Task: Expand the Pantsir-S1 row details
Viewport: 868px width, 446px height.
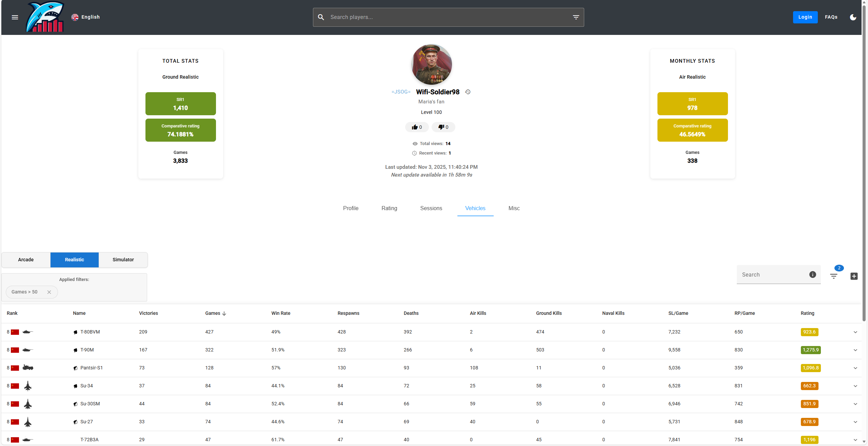Action: point(855,368)
